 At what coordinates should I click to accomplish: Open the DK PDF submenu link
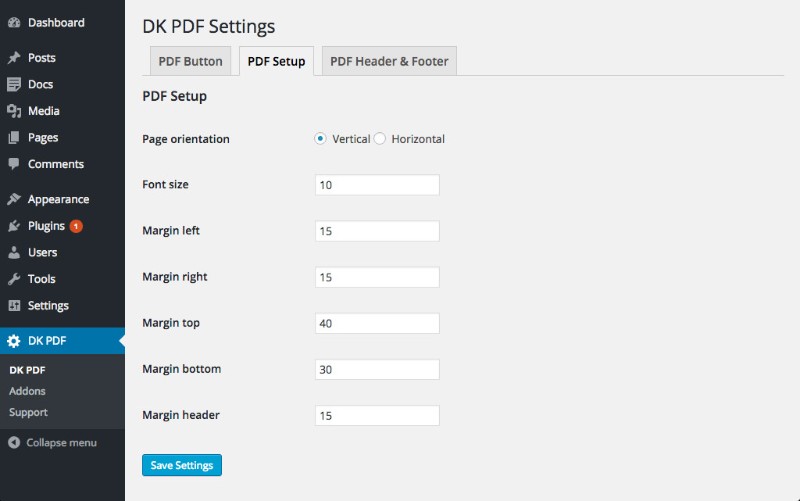pyautogui.click(x=27, y=370)
